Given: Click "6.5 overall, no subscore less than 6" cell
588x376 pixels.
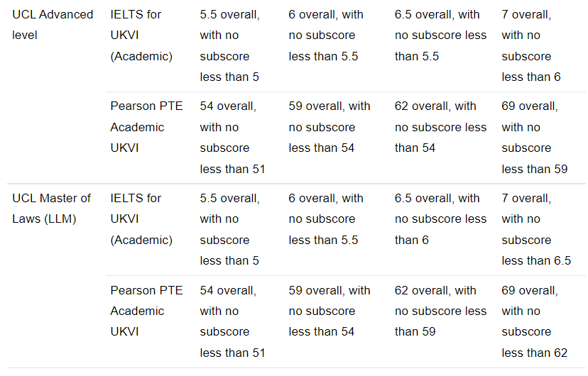Looking at the screenshot, I should tap(440, 219).
